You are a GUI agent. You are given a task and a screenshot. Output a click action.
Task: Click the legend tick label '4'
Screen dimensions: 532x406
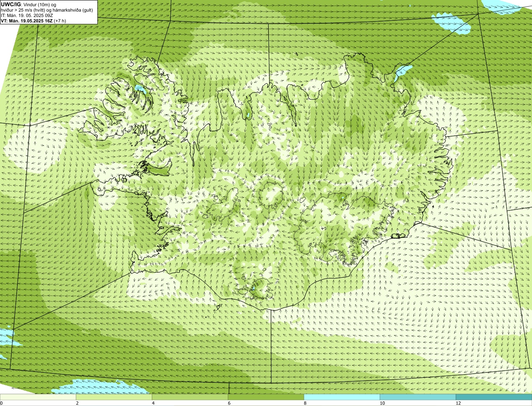click(153, 403)
